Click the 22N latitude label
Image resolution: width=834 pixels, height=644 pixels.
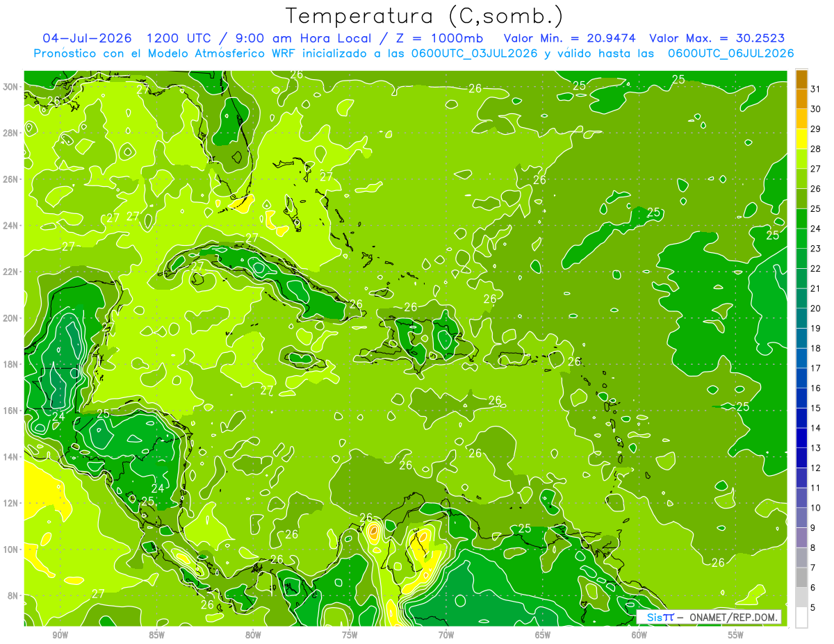pos(10,272)
